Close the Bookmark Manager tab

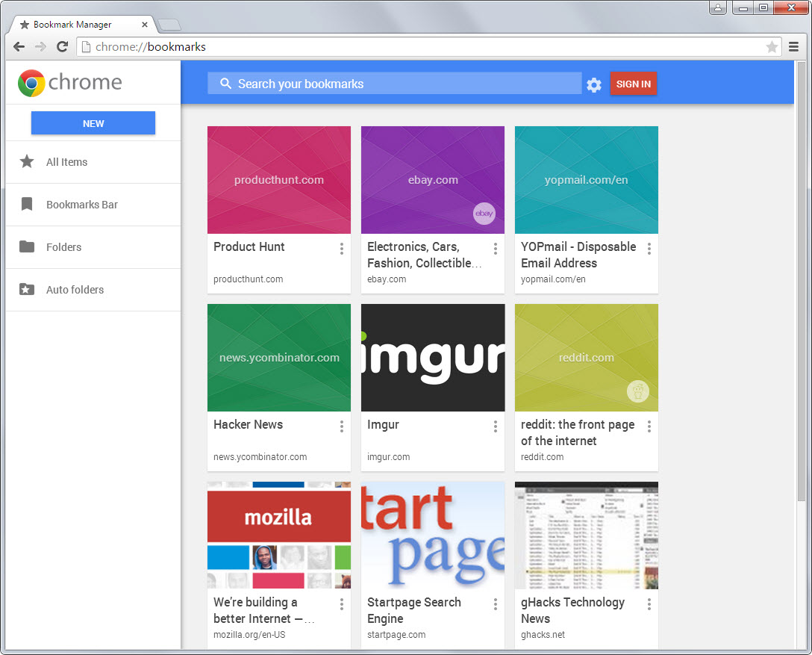(145, 25)
